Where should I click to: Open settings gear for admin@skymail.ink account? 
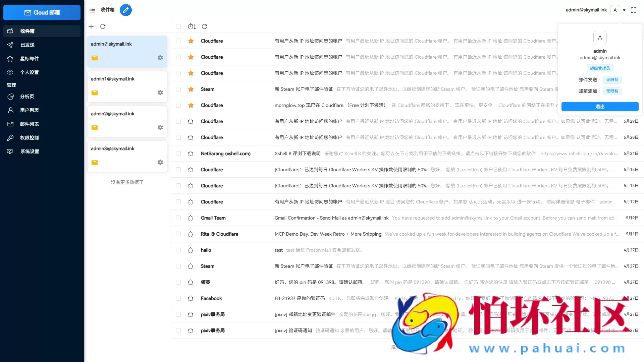coord(160,57)
